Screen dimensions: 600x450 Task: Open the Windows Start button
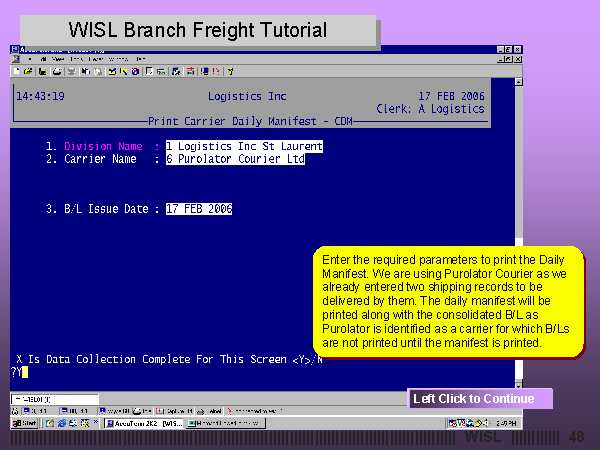point(24,423)
